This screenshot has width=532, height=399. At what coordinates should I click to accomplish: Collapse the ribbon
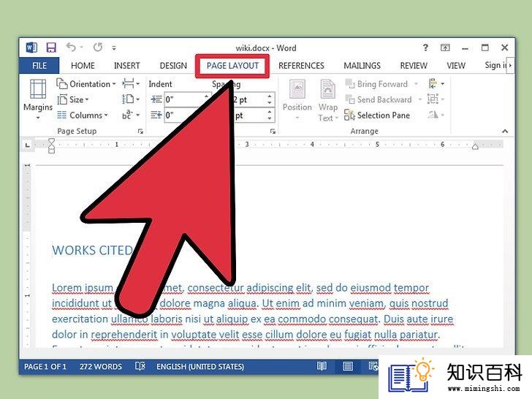click(x=505, y=131)
